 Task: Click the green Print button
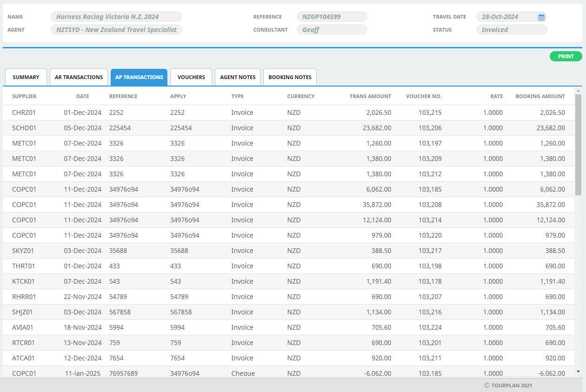[x=566, y=56]
